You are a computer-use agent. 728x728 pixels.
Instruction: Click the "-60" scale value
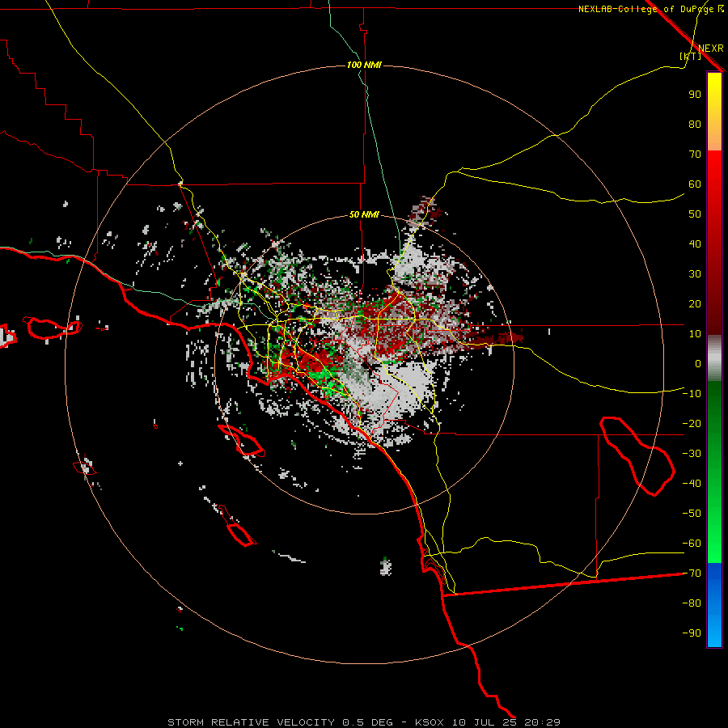click(x=692, y=544)
